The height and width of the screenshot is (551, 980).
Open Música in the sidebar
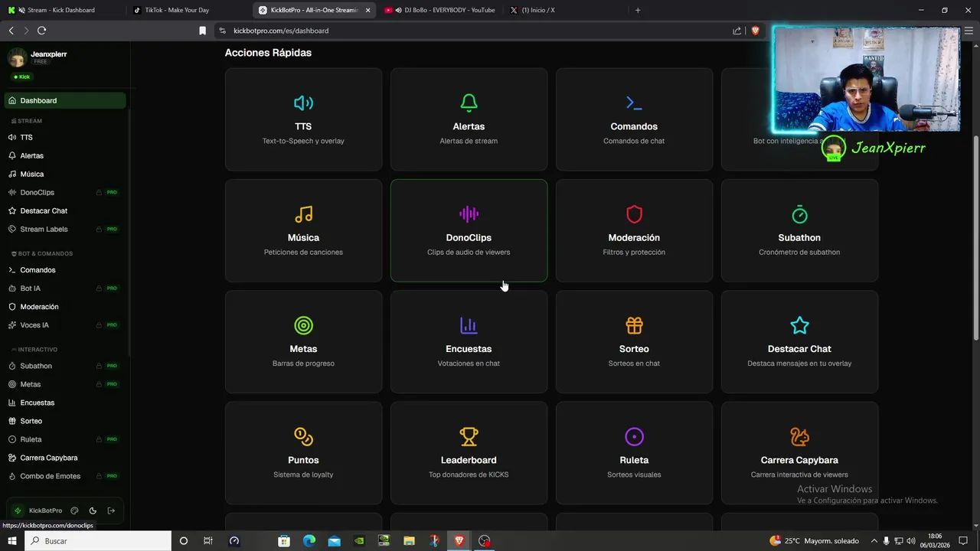(65, 174)
